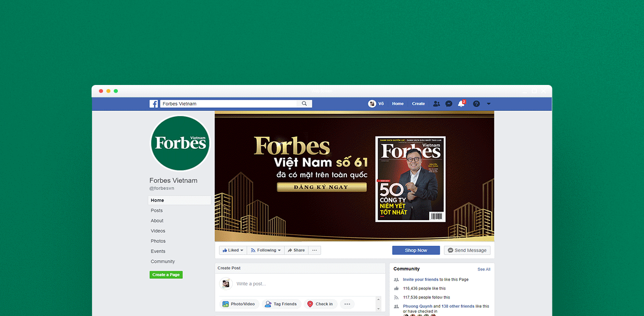This screenshot has height=316, width=644.
Task: Click the Tag Friends button
Action: [x=281, y=304]
